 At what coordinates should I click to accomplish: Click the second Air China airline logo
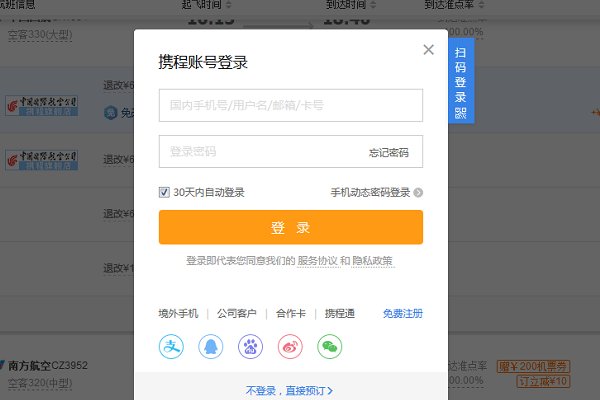coord(42,160)
